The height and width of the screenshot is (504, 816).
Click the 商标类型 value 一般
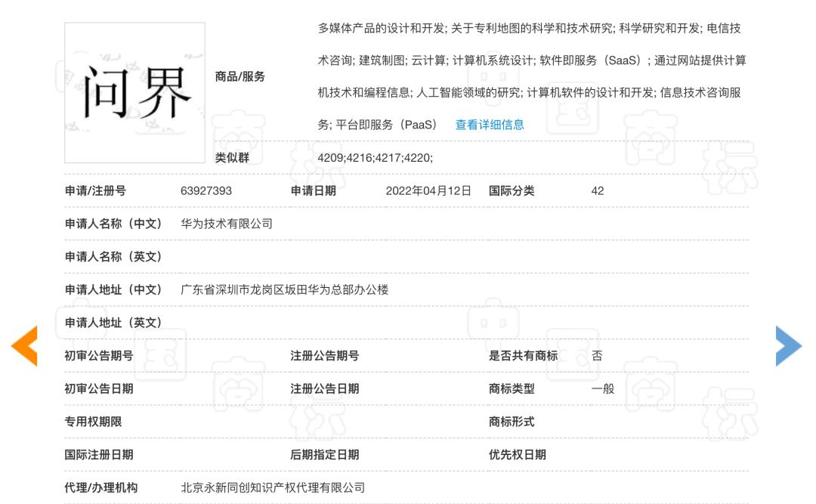click(x=605, y=388)
